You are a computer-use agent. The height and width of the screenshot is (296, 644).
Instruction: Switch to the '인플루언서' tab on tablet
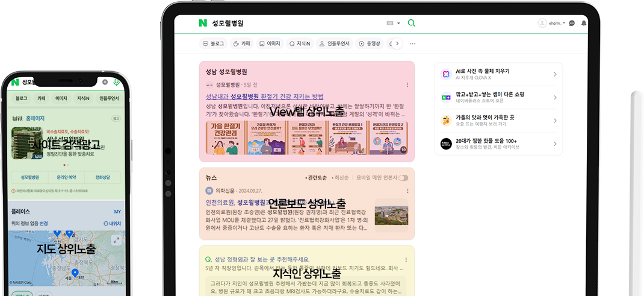pos(334,43)
